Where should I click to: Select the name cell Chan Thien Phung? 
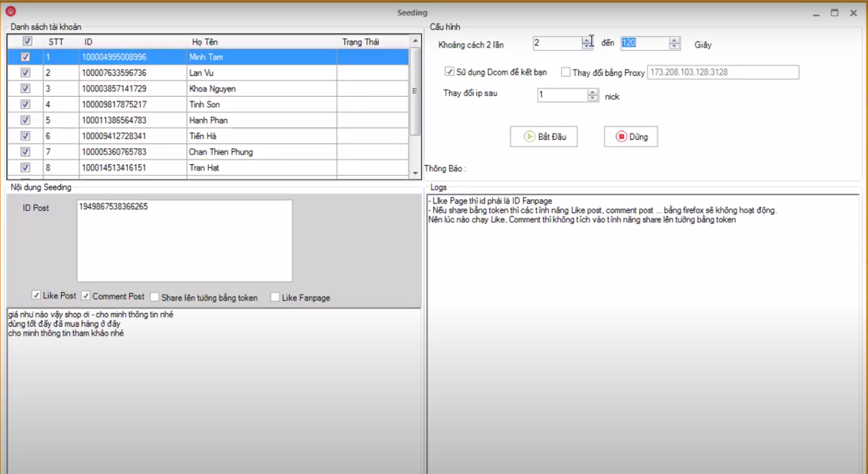pos(262,151)
